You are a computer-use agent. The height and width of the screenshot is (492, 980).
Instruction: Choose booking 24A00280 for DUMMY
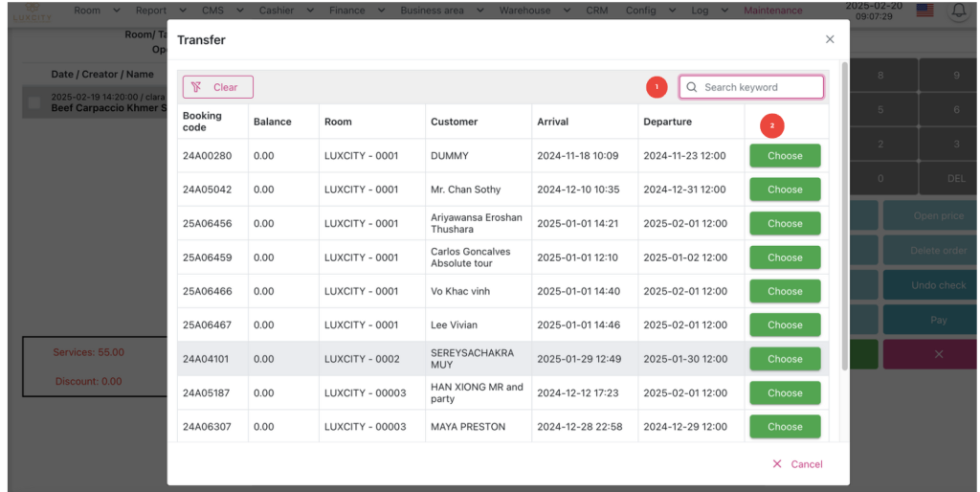[x=785, y=156]
